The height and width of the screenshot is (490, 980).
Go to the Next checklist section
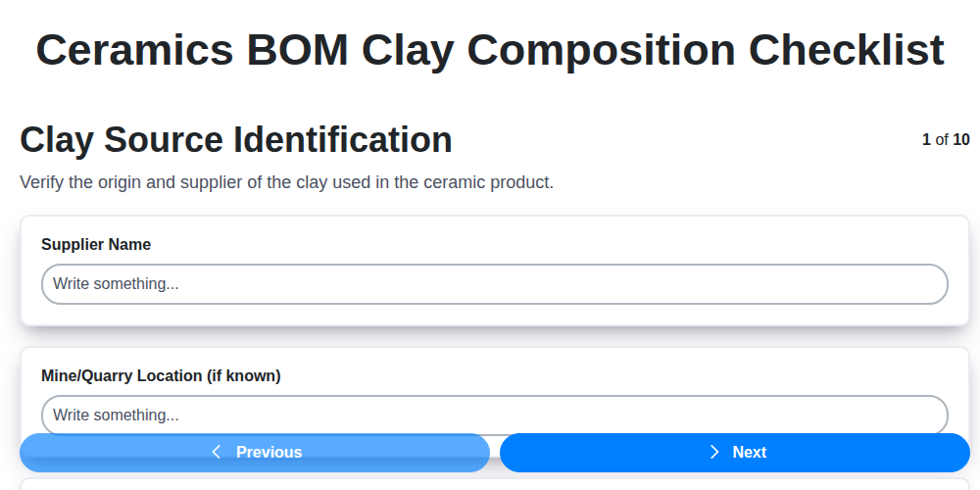735,453
